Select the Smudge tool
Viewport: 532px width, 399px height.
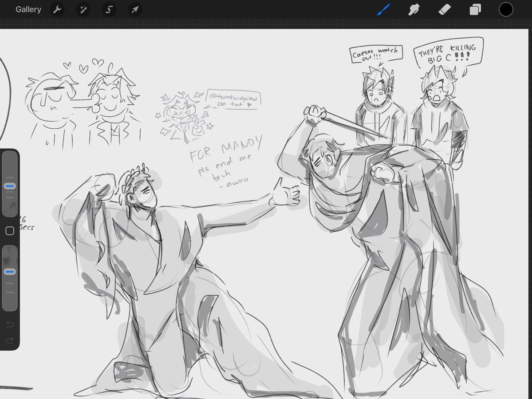[414, 9]
